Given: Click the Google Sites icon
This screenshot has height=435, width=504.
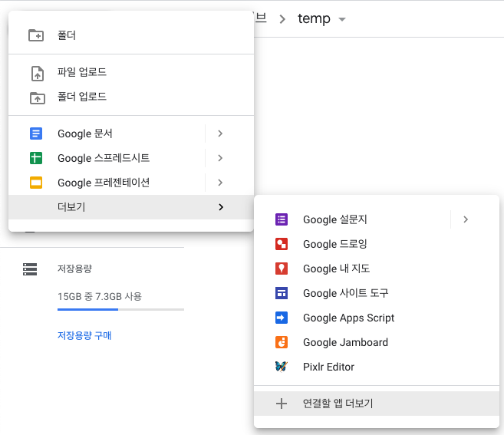Looking at the screenshot, I should point(282,293).
